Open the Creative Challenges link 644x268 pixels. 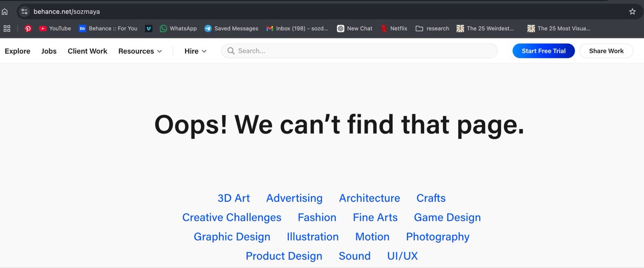232,218
